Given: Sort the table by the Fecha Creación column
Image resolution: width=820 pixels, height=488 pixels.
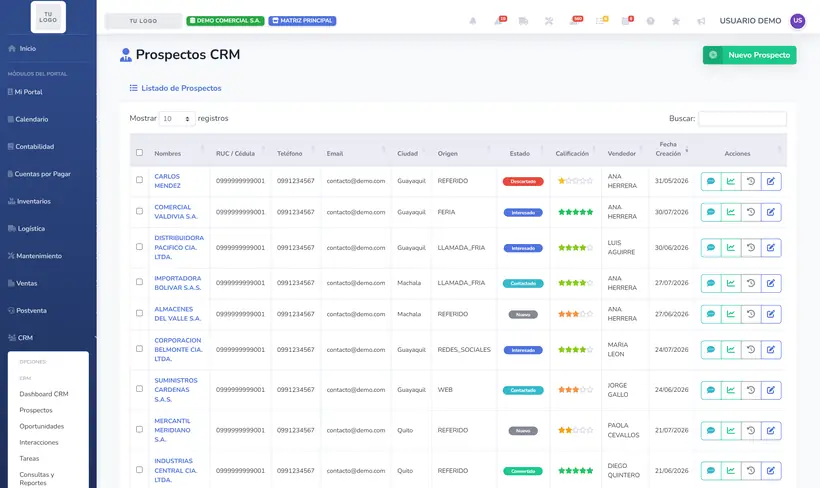Looking at the screenshot, I should point(672,150).
